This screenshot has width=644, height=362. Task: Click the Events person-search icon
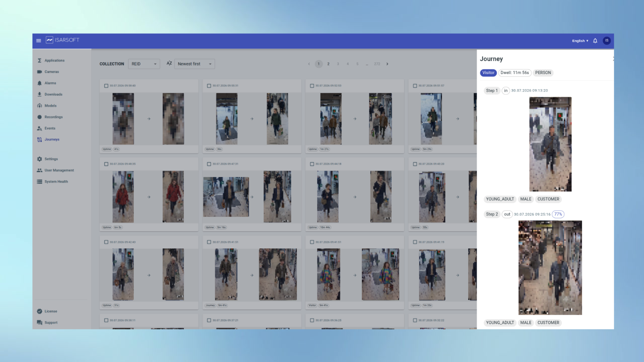click(x=40, y=128)
